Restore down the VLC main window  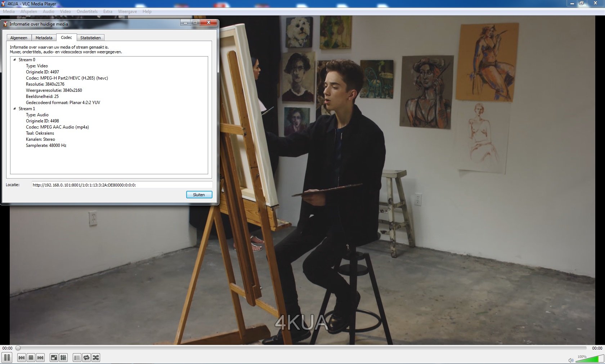[x=581, y=3]
